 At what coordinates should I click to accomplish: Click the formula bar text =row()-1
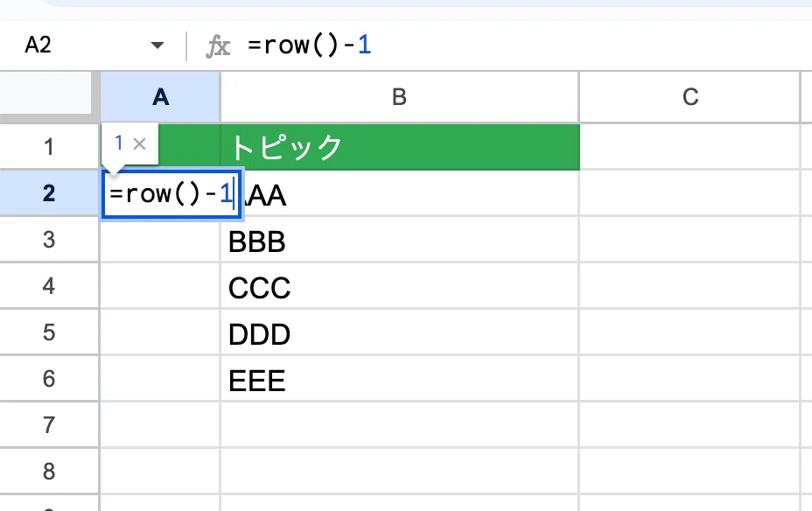[x=309, y=45]
